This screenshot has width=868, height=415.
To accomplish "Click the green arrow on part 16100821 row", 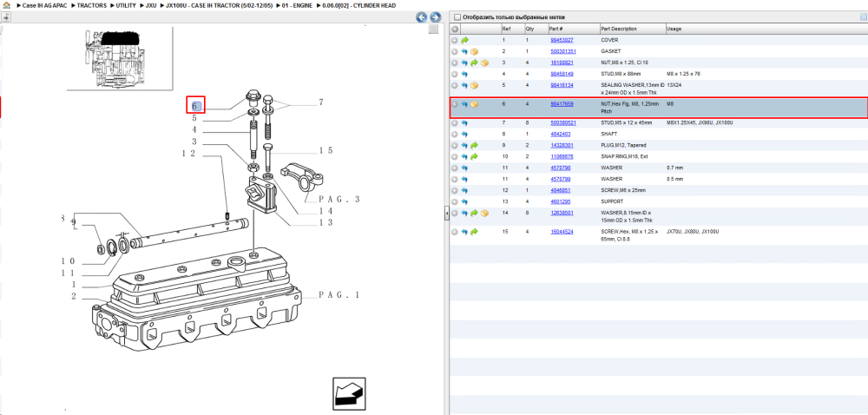I will point(475,63).
